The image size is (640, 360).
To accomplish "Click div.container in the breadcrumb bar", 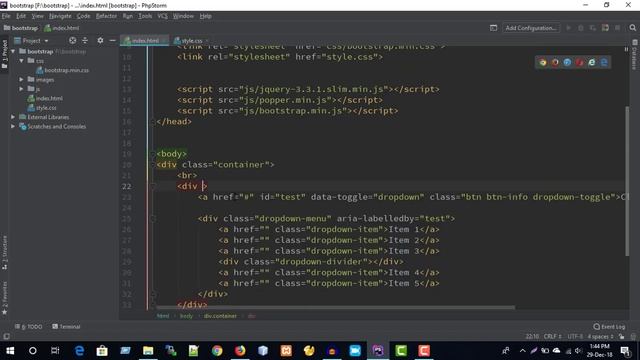I will tap(220, 316).
